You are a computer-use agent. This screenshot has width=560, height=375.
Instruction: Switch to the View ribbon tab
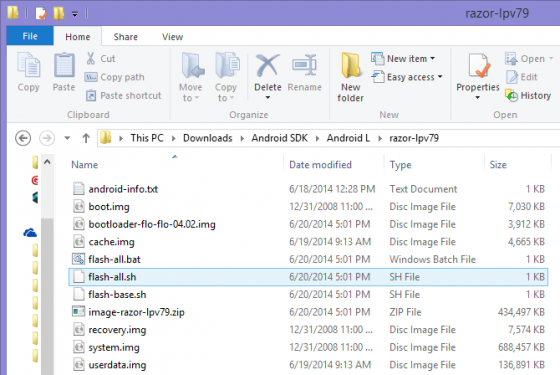click(x=172, y=37)
